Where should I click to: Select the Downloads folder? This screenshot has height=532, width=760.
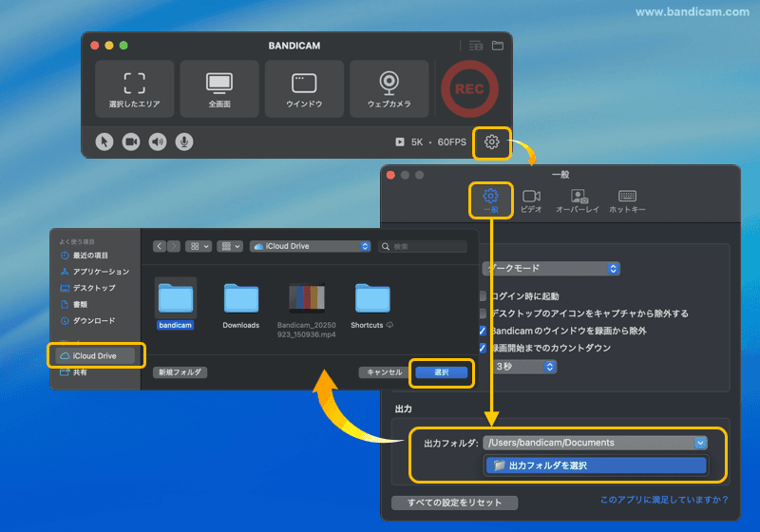pyautogui.click(x=241, y=304)
